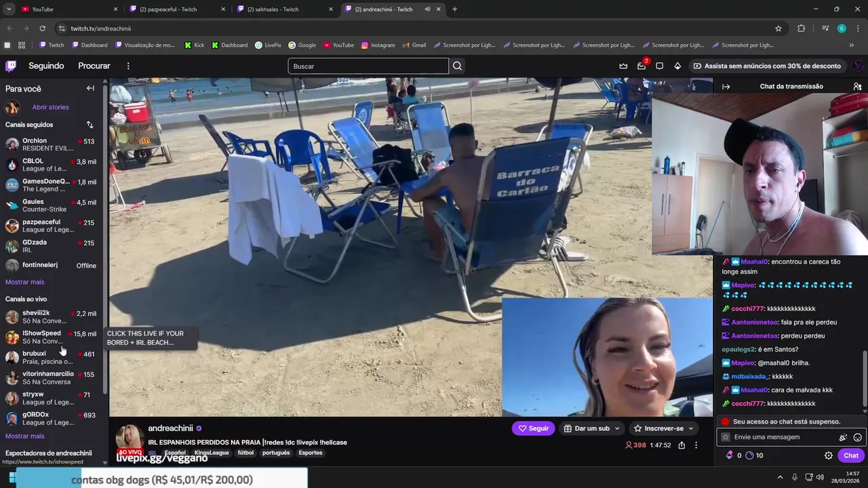Open browser extensions puzzle icon
The image size is (868, 488).
(x=802, y=28)
